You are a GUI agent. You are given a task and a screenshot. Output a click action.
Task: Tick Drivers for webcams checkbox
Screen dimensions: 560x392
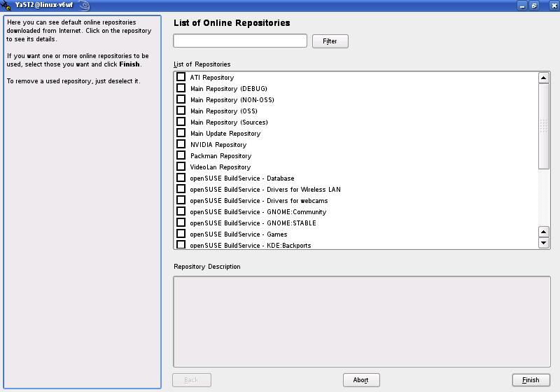(x=181, y=200)
